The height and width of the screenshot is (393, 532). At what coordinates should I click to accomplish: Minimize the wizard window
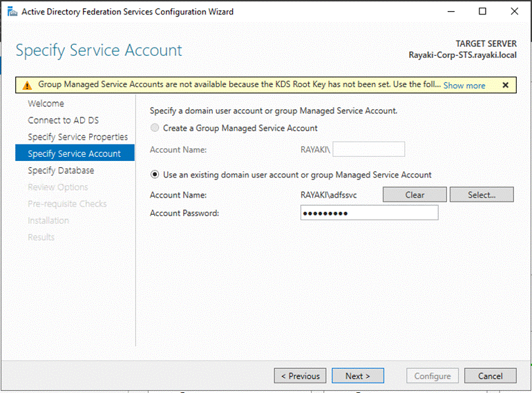coord(451,12)
